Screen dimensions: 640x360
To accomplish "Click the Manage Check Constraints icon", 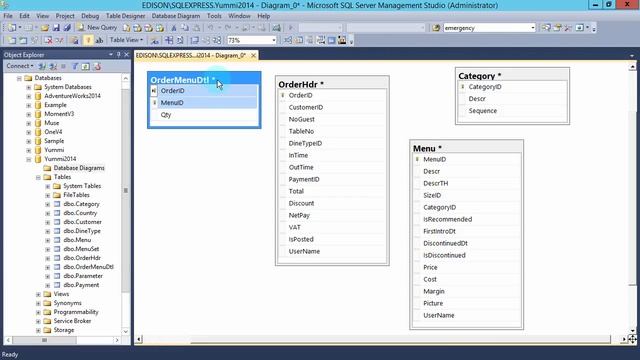I will pos(331,40).
